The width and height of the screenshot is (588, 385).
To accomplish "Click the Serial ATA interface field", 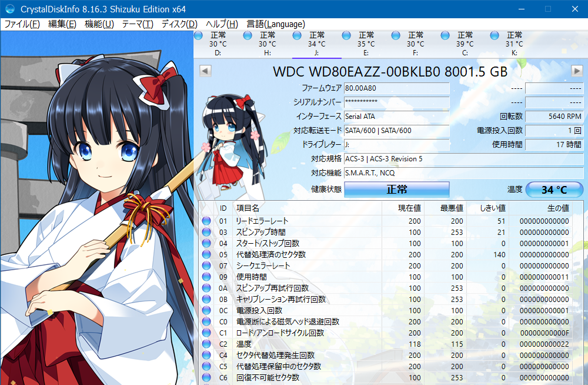I will pos(397,117).
